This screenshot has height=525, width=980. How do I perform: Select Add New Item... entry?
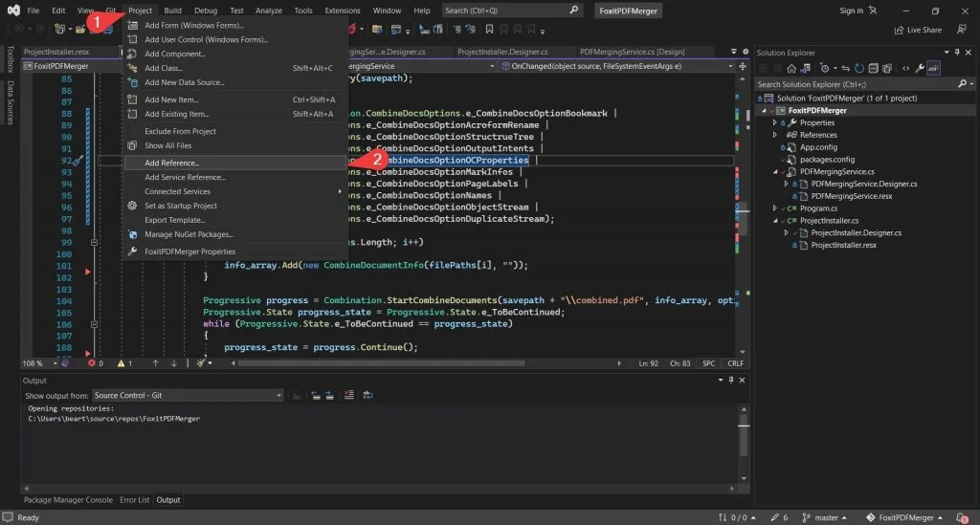tap(235, 99)
